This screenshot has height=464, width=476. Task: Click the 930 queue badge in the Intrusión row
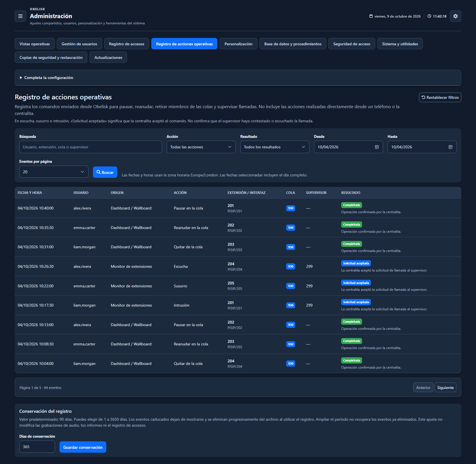tap(291, 305)
